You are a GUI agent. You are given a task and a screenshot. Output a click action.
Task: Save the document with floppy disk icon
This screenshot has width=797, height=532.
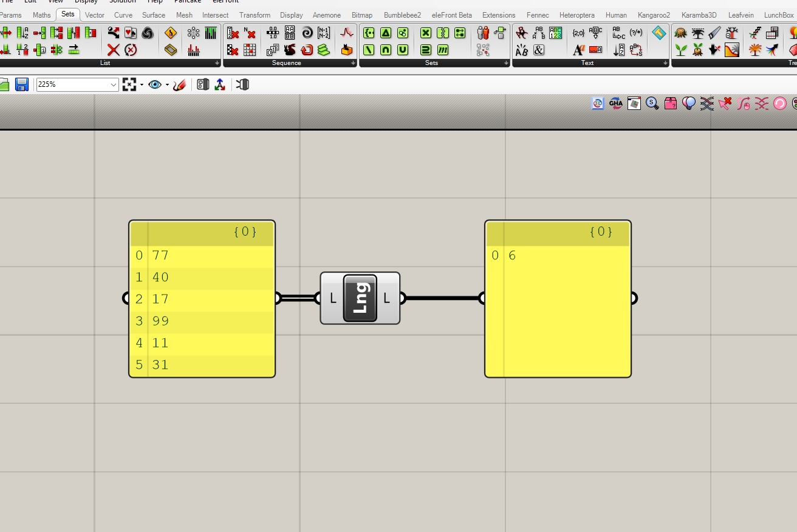click(22, 85)
